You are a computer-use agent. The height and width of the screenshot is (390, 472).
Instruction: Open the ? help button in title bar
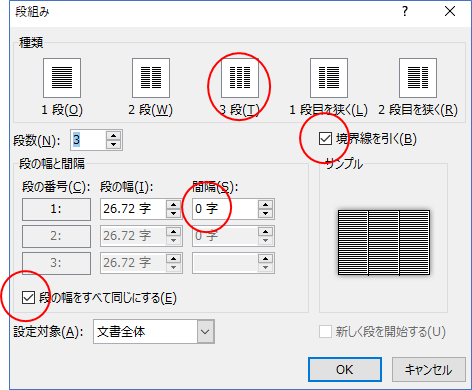pos(405,12)
